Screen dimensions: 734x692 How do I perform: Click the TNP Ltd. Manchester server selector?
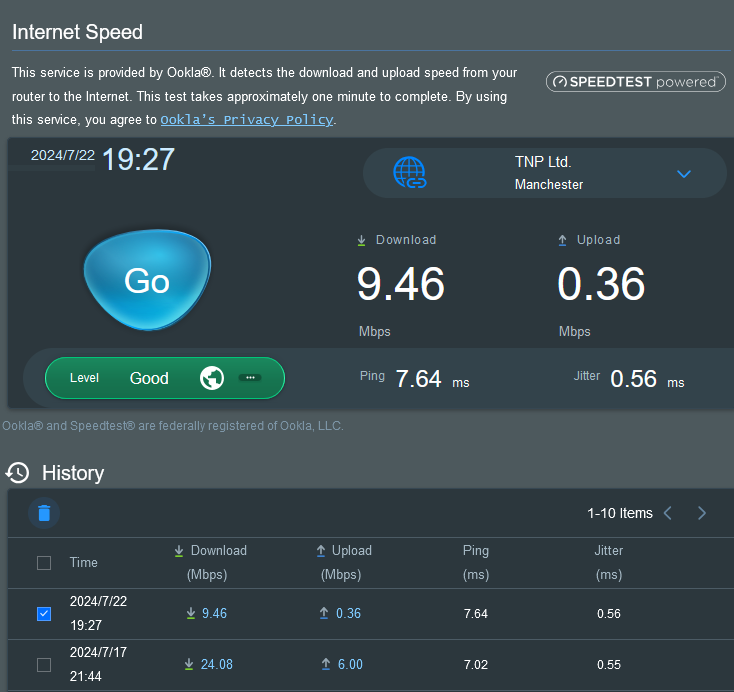pos(544,173)
